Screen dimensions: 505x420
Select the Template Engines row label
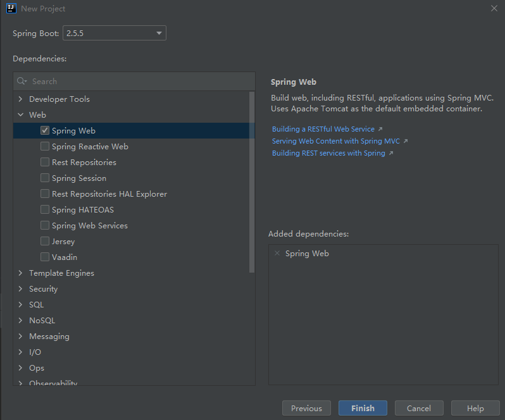point(61,273)
